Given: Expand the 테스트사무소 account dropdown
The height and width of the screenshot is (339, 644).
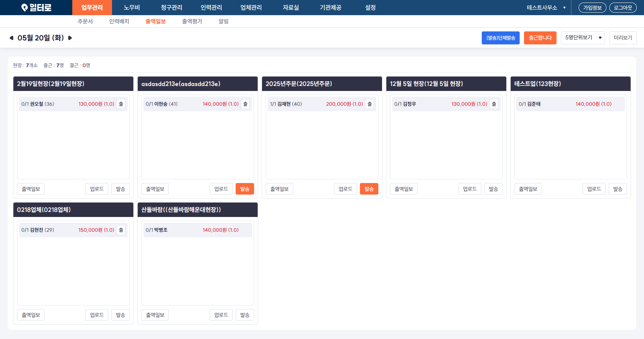Looking at the screenshot, I should tap(546, 8).
